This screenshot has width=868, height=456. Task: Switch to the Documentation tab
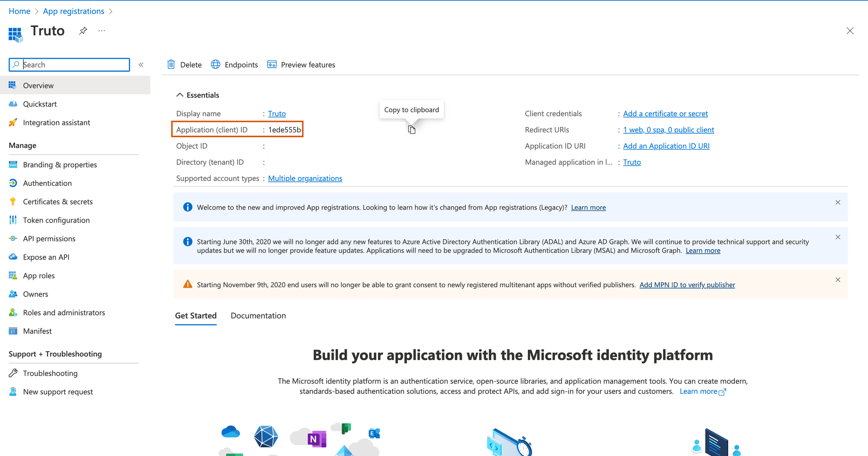pos(258,315)
